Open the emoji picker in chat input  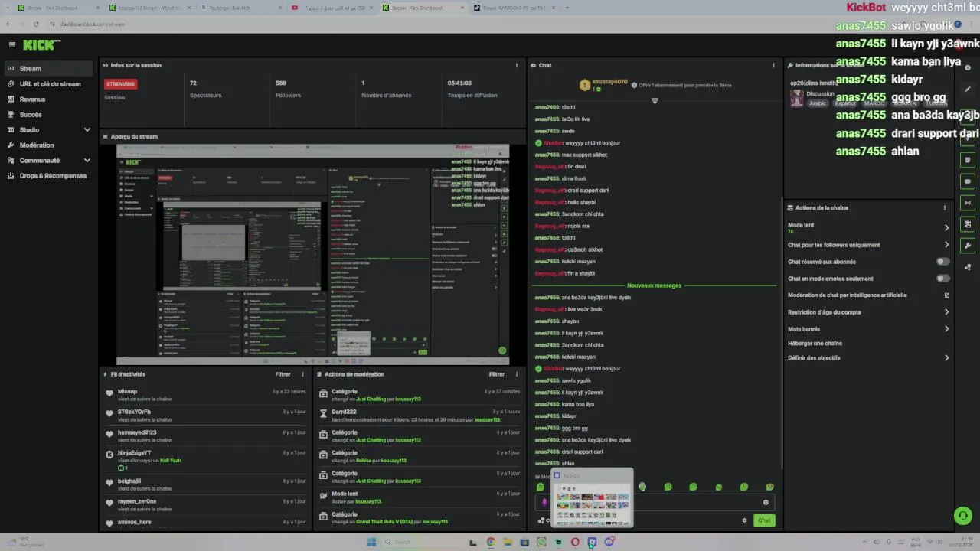(x=766, y=502)
